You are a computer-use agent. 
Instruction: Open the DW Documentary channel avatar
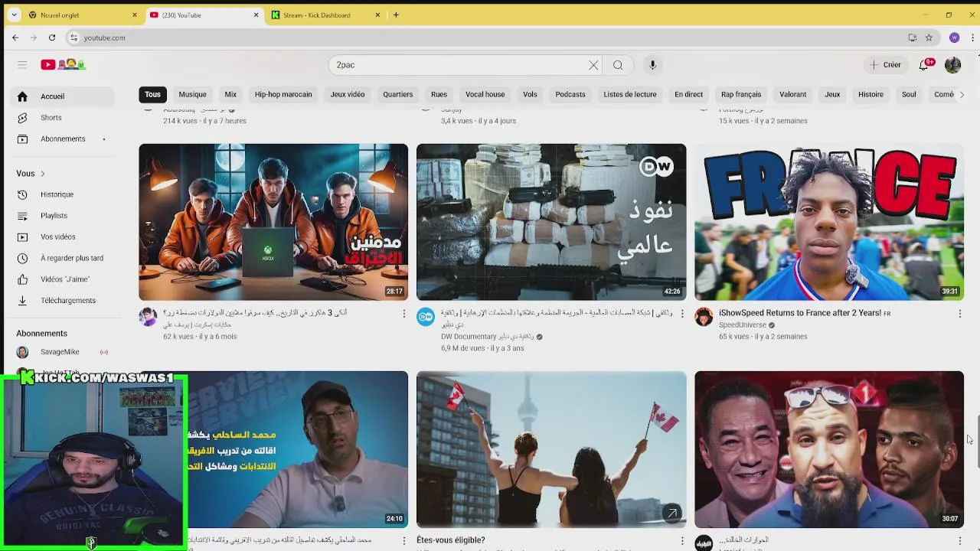coord(426,317)
